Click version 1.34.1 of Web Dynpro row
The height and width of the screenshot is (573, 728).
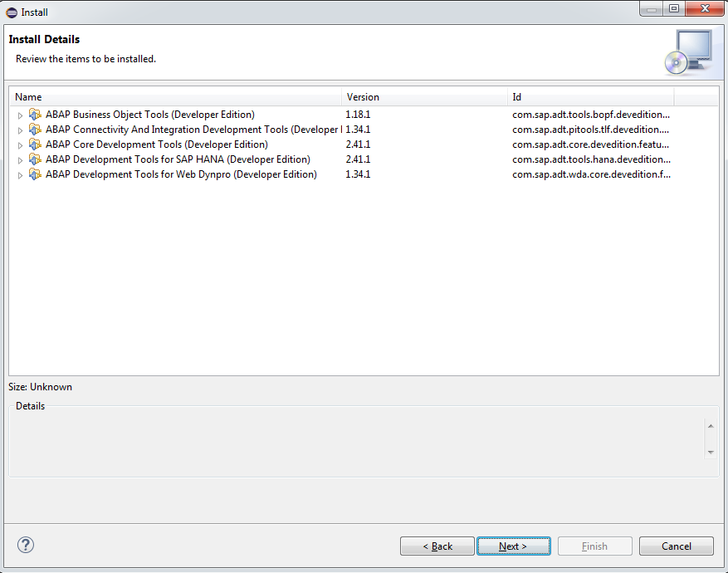[x=358, y=174]
